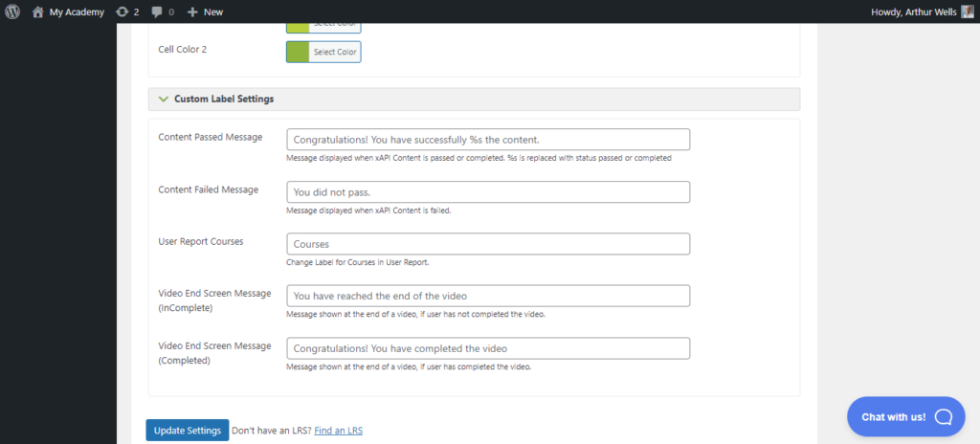
Task: Open Arthur Wells avatar thumbnail
Action: (x=968, y=11)
